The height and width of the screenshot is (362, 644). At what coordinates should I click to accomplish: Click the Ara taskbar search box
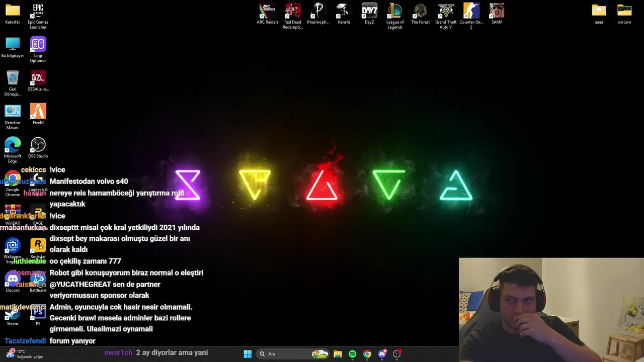292,354
